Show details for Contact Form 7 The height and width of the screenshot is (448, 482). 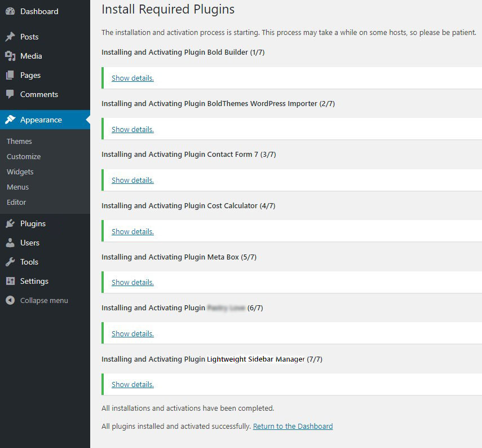132,181
